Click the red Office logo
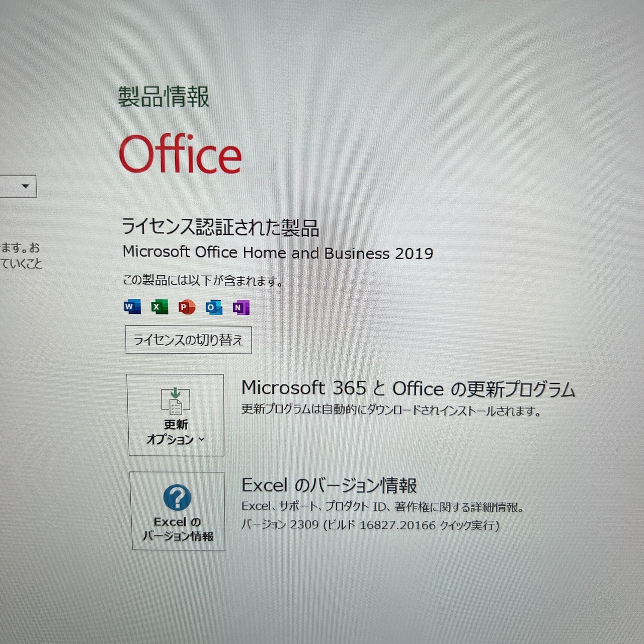This screenshot has height=644, width=644. pos(181,154)
